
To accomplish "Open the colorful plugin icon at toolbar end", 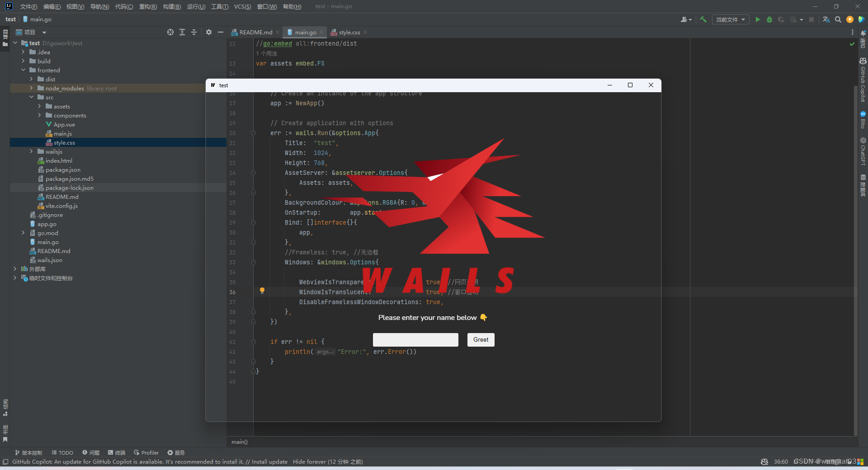I will pos(861,19).
